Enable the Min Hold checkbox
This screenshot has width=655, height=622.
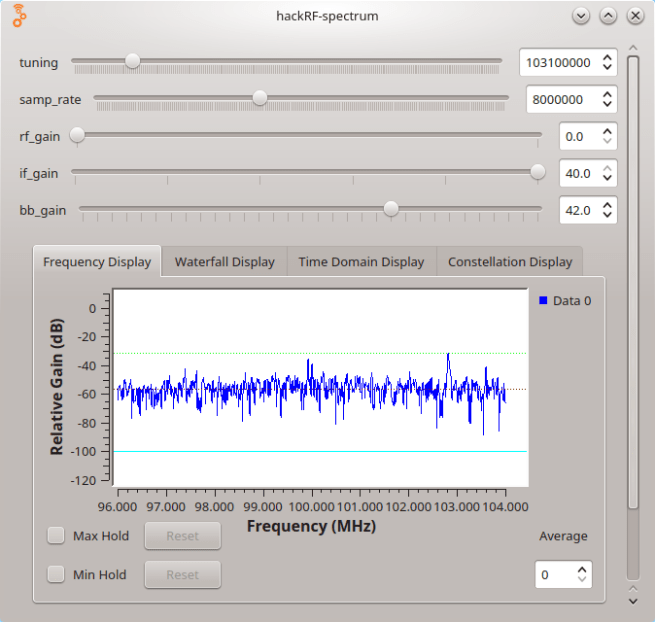click(x=57, y=575)
